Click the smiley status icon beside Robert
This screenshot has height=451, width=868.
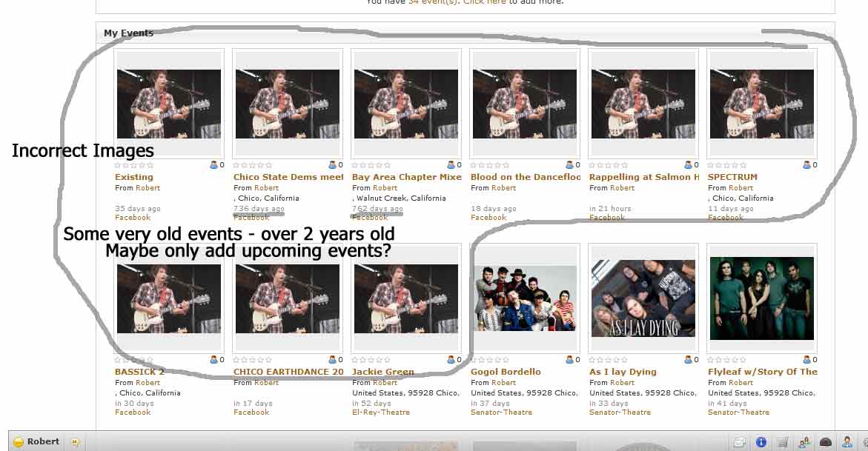(19, 441)
